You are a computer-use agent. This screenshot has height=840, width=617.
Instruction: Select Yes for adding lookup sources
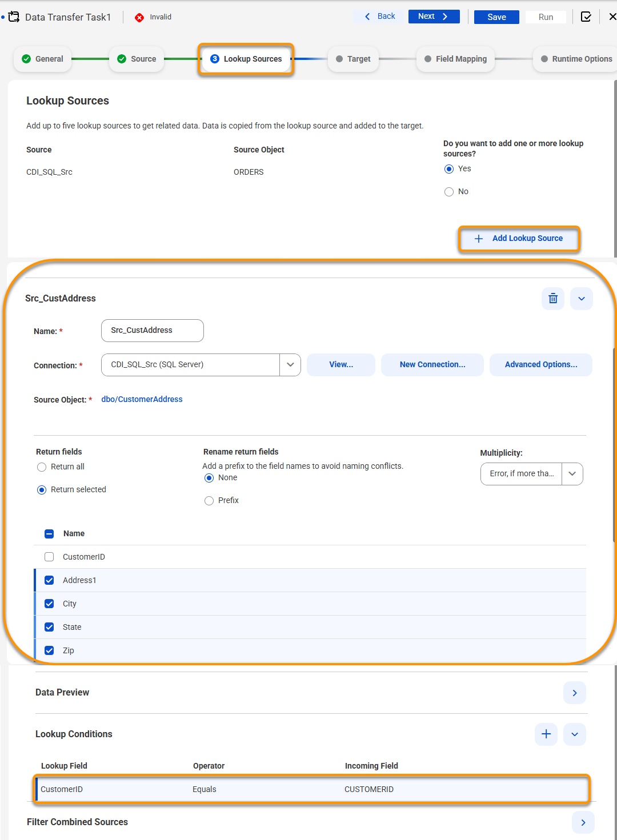point(449,169)
